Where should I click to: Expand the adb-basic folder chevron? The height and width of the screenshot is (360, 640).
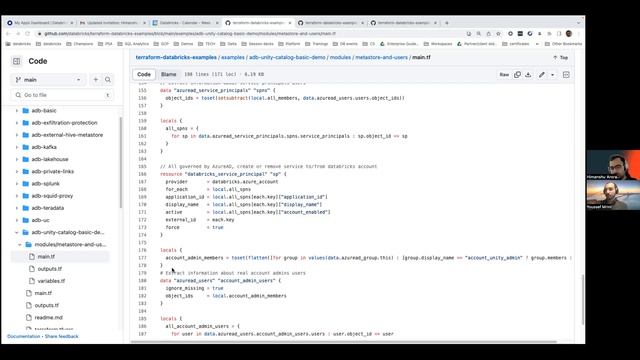(x=17, y=111)
